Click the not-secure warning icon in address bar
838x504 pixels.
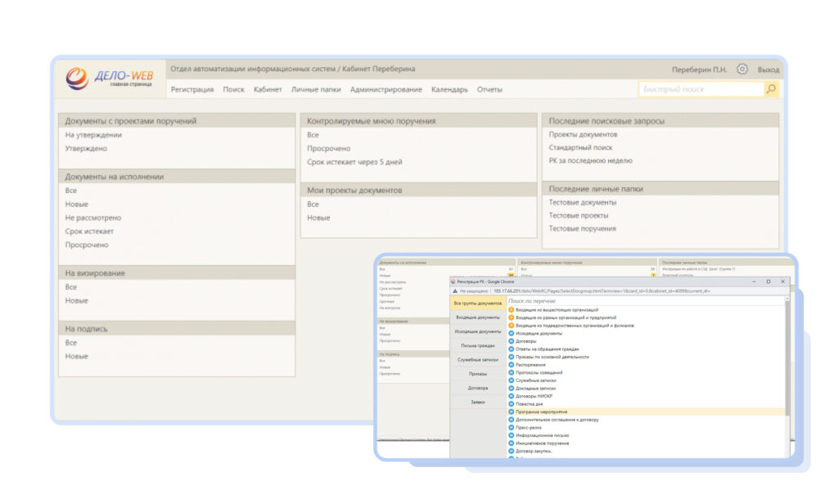(x=455, y=290)
